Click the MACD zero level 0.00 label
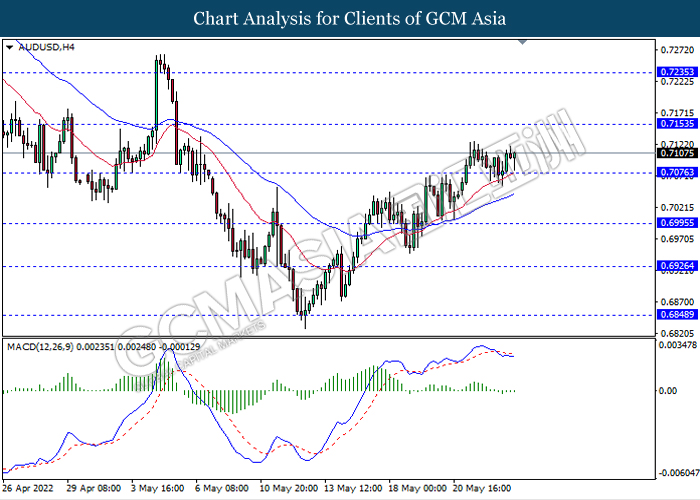 pyautogui.click(x=668, y=391)
